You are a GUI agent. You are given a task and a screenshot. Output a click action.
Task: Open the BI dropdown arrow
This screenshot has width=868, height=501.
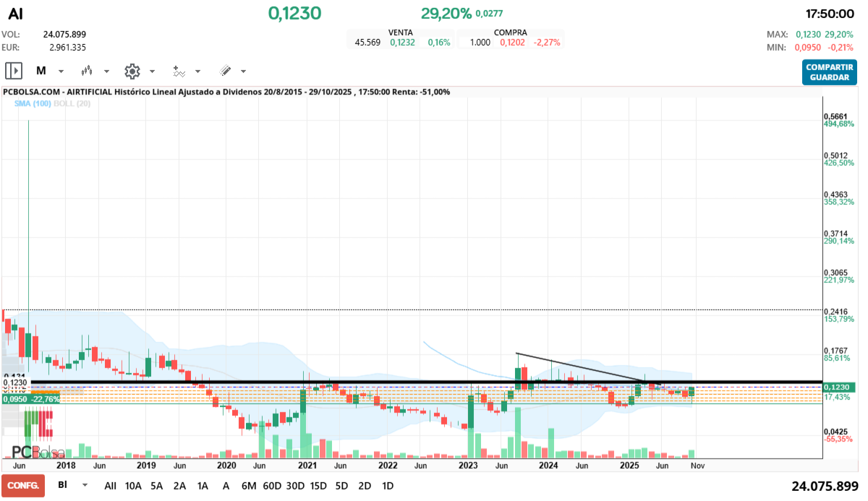[85, 485]
